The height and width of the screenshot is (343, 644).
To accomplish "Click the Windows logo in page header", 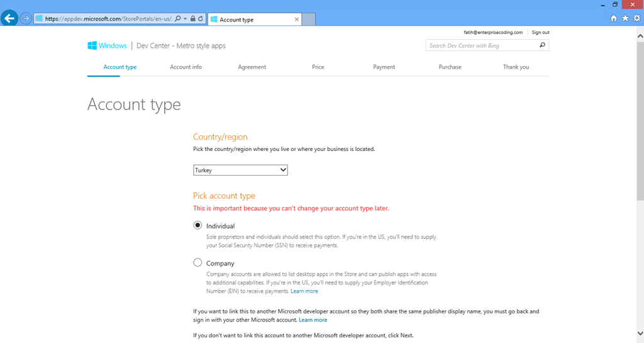I will (x=92, y=45).
